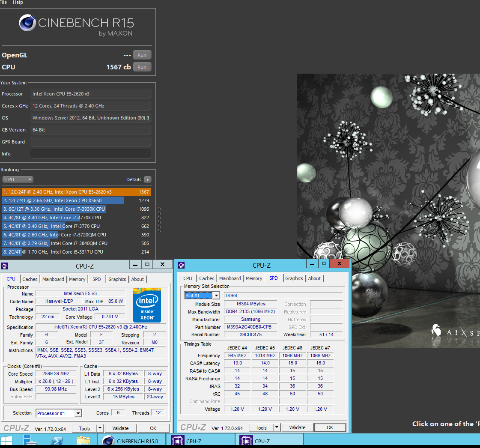Switch to SPD tab in left CPU-Z
Image resolution: width=480 pixels, height=448 pixels.
[97, 279]
